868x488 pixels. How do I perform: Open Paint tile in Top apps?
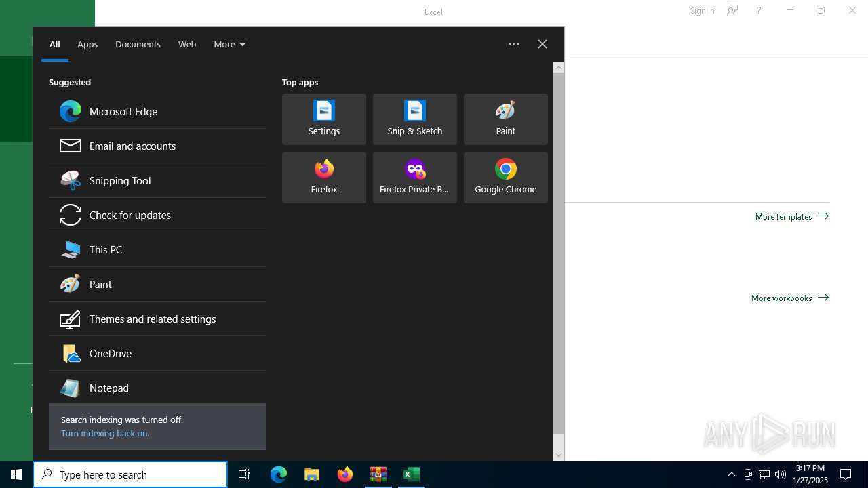506,119
